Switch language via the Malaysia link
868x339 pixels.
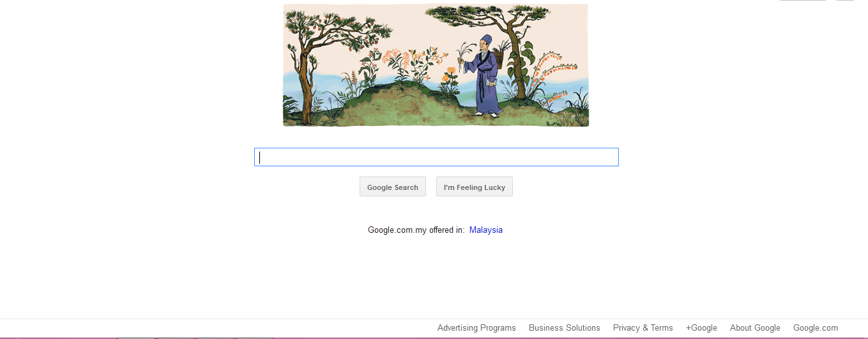pyautogui.click(x=486, y=230)
